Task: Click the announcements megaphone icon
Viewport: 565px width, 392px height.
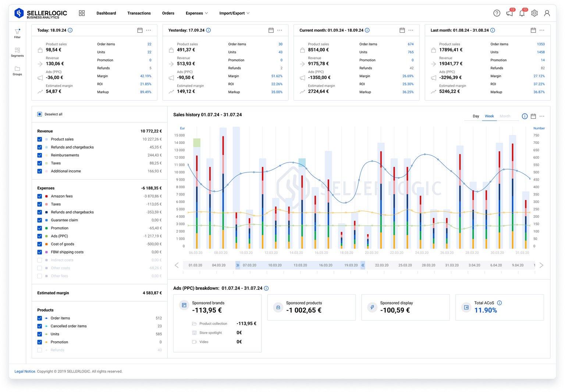Action: point(509,13)
